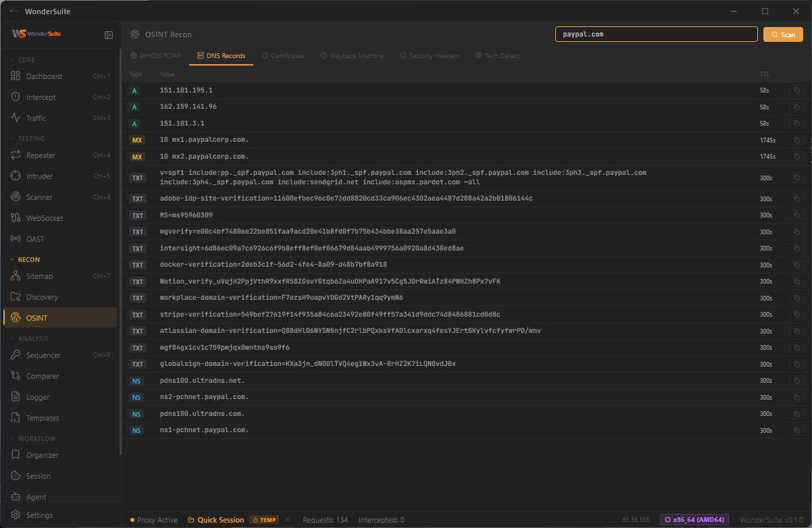
Task: Open the Templates file icon
Action: coord(16,418)
